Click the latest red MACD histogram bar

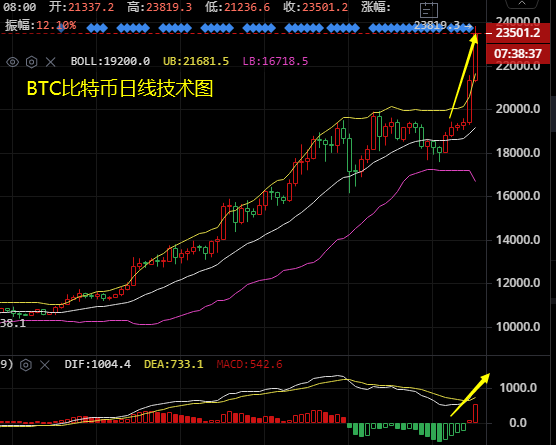tap(475, 413)
